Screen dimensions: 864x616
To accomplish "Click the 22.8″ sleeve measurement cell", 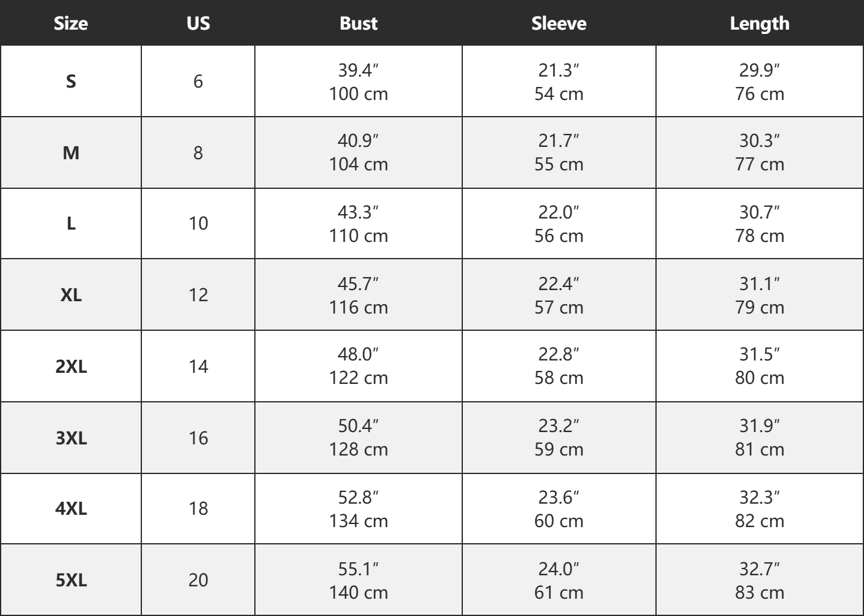I will click(x=559, y=355).
